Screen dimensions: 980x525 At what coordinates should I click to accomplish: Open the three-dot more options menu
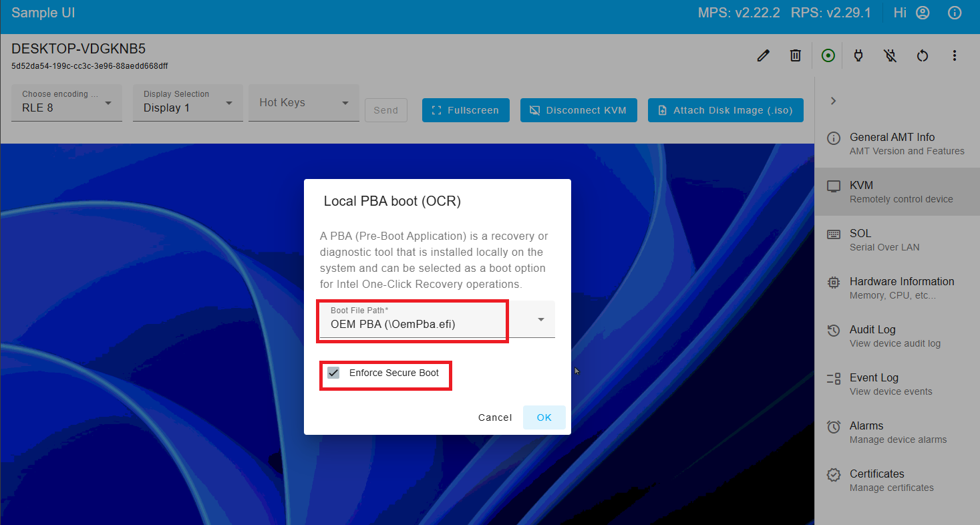(955, 55)
